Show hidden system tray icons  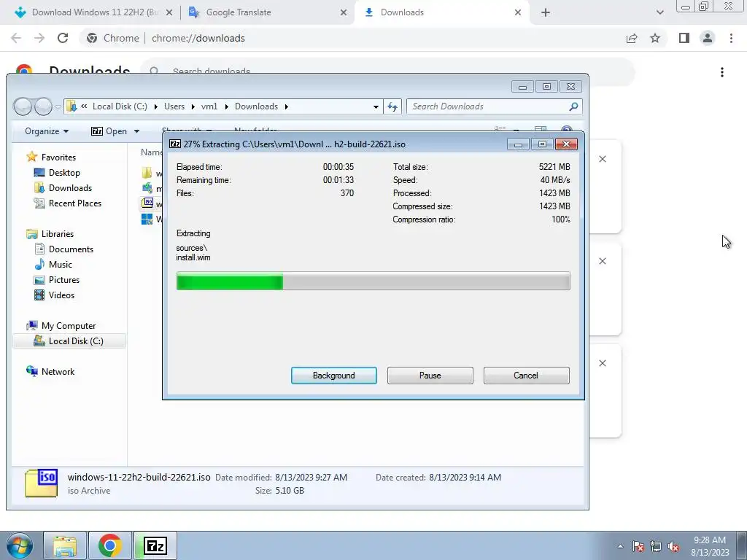[620, 546]
